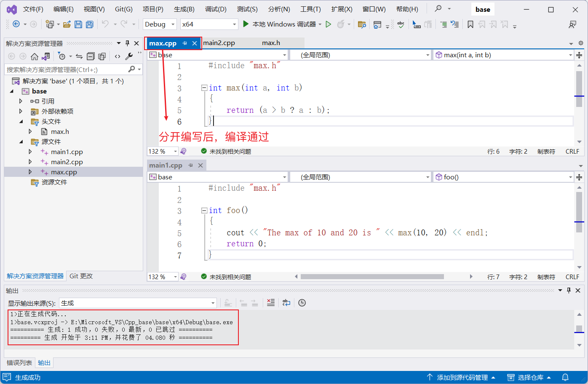Toggle auto-hide pin of Solution Explorer panel
Screen dimensions: 588x384
click(127, 43)
